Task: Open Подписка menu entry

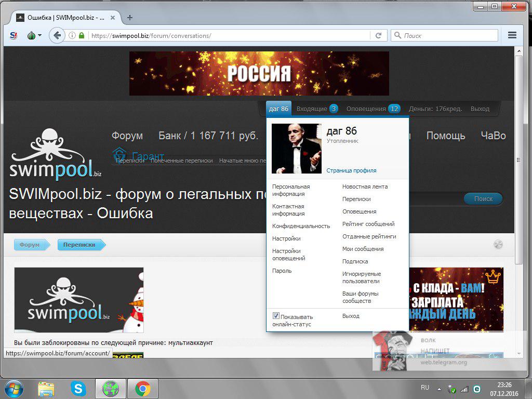Action: [355, 262]
